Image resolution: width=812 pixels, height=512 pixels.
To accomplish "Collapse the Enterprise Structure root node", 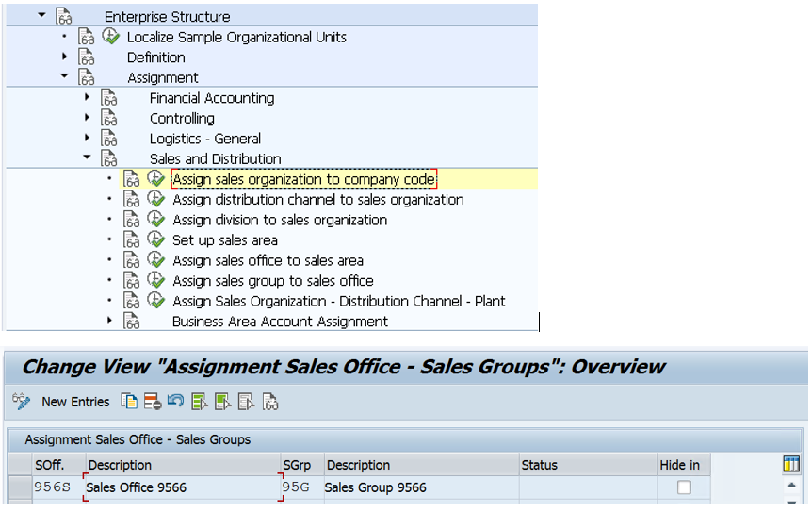I will pos(41,16).
